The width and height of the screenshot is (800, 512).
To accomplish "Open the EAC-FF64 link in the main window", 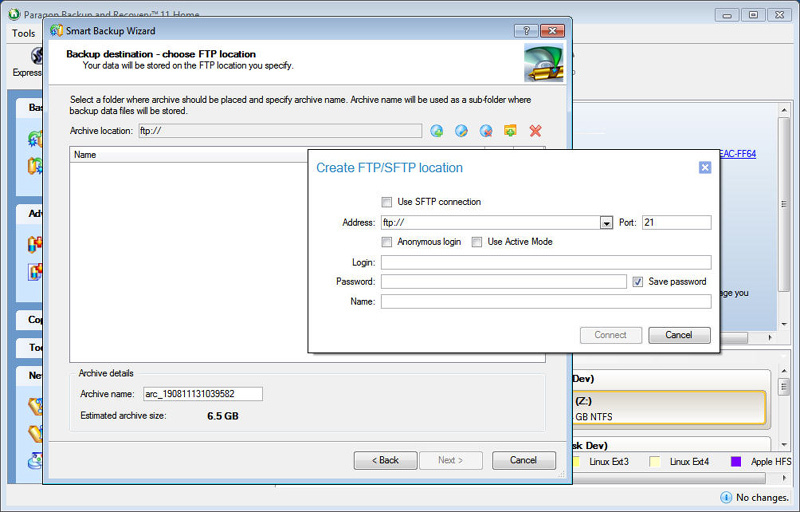I will pyautogui.click(x=738, y=154).
